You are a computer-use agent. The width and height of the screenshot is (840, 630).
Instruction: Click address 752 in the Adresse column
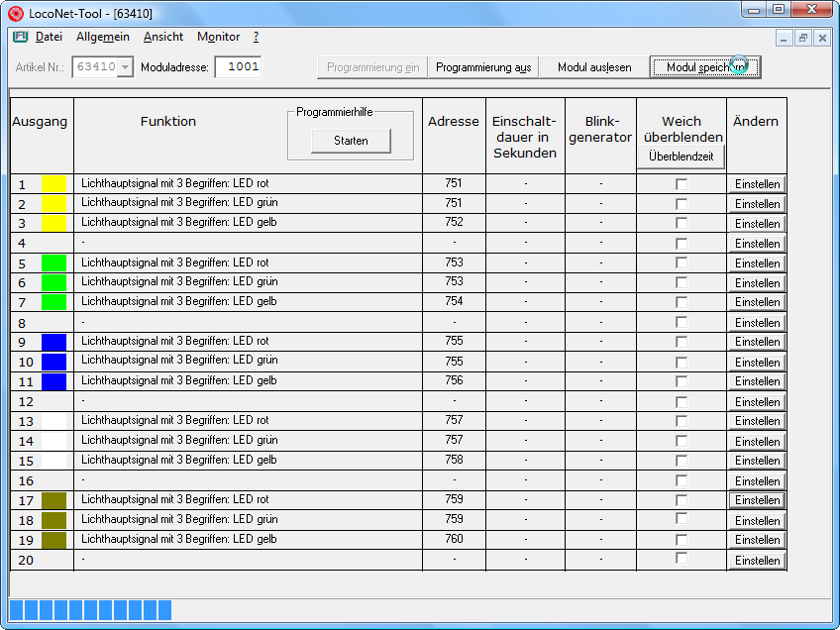(x=454, y=222)
